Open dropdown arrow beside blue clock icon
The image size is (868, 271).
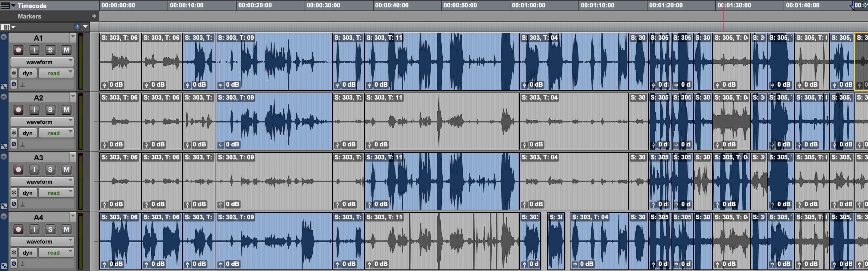coord(85,27)
